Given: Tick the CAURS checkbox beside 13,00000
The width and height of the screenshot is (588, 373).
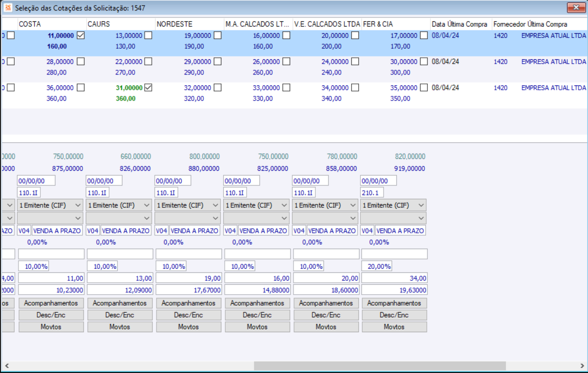Looking at the screenshot, I should 148,36.
